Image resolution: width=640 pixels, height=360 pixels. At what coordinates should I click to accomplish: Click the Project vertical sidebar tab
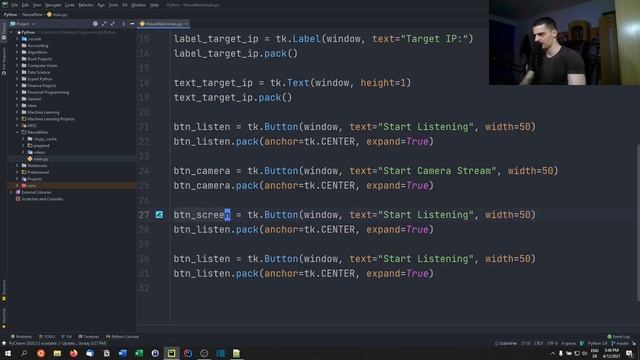point(4,31)
